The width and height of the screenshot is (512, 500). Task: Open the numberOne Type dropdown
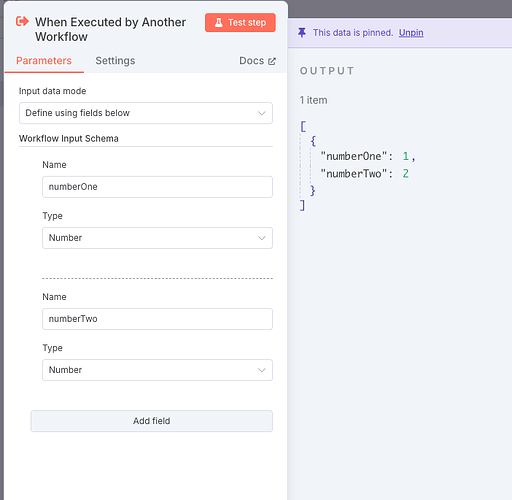click(157, 238)
